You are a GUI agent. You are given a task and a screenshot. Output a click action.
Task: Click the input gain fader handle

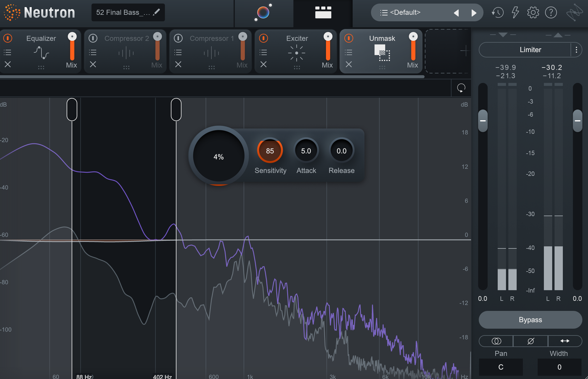[483, 121]
